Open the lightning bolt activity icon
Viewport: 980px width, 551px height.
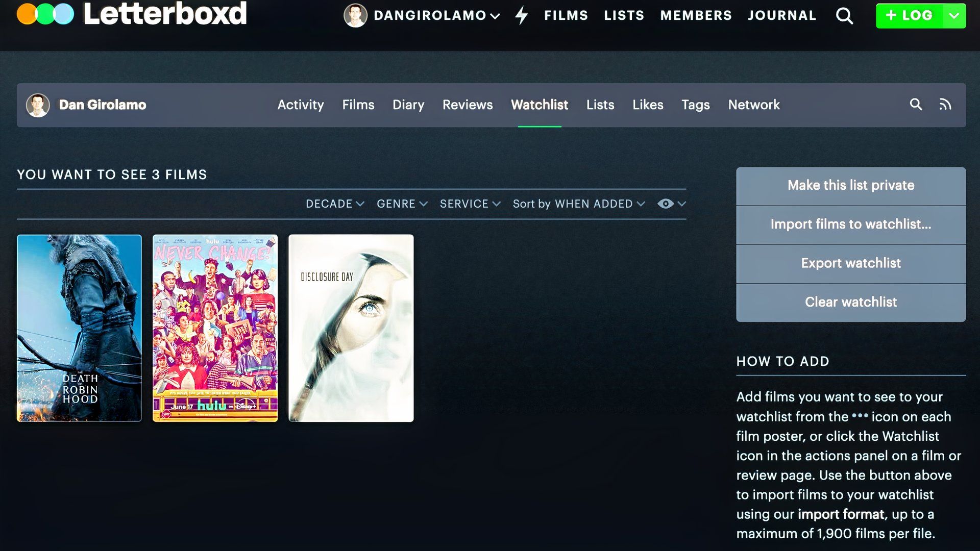tap(521, 15)
